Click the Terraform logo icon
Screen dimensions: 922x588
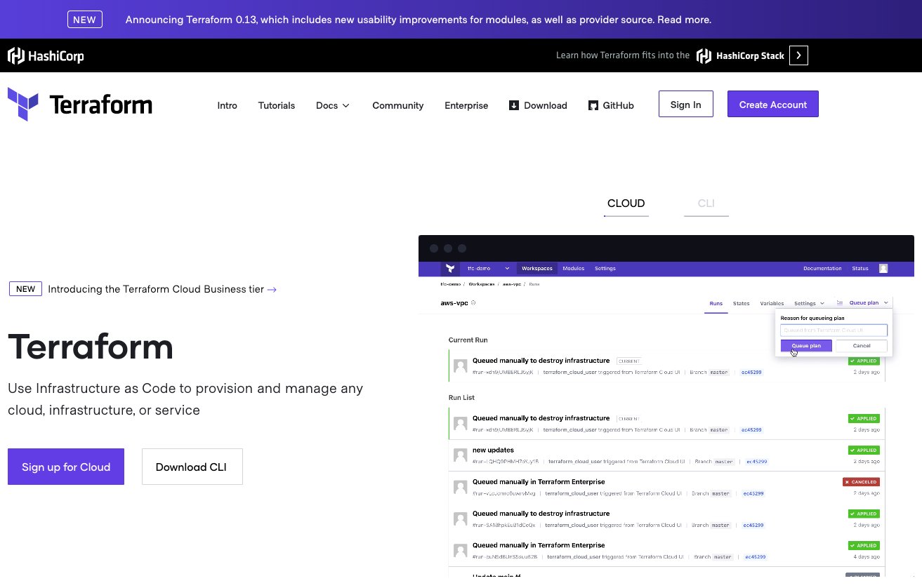pyautogui.click(x=23, y=105)
